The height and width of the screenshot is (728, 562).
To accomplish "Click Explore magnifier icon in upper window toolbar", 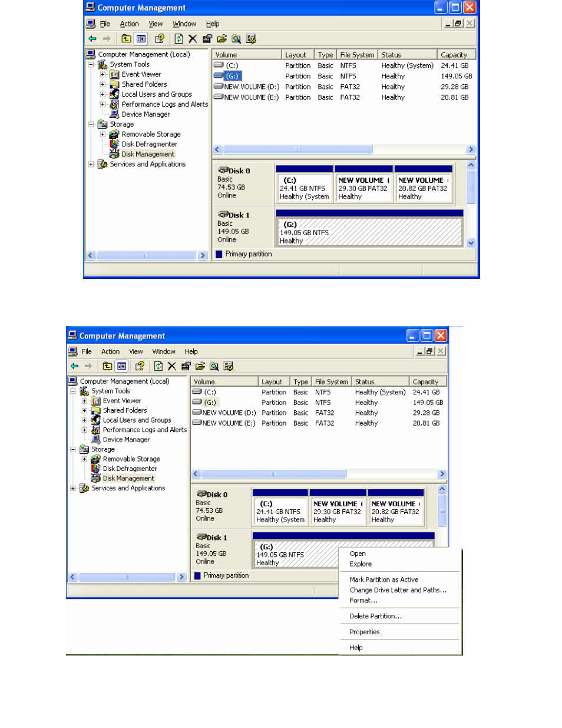I will coord(236,39).
